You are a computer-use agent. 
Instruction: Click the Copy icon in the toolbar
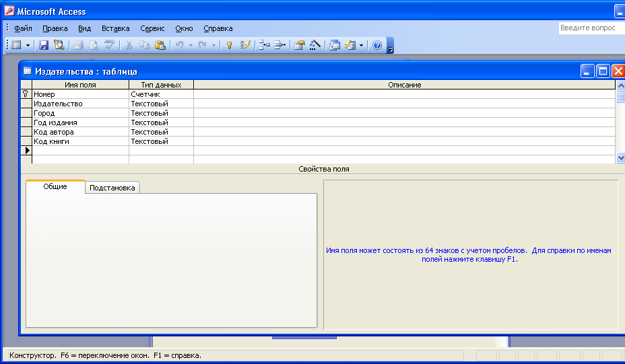pyautogui.click(x=144, y=45)
